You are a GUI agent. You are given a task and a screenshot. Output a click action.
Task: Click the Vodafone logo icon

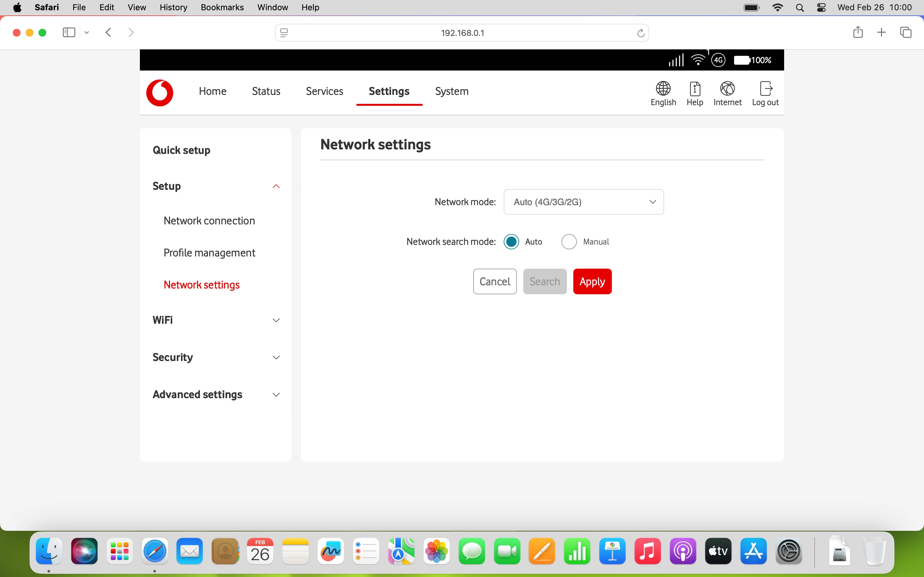159,93
